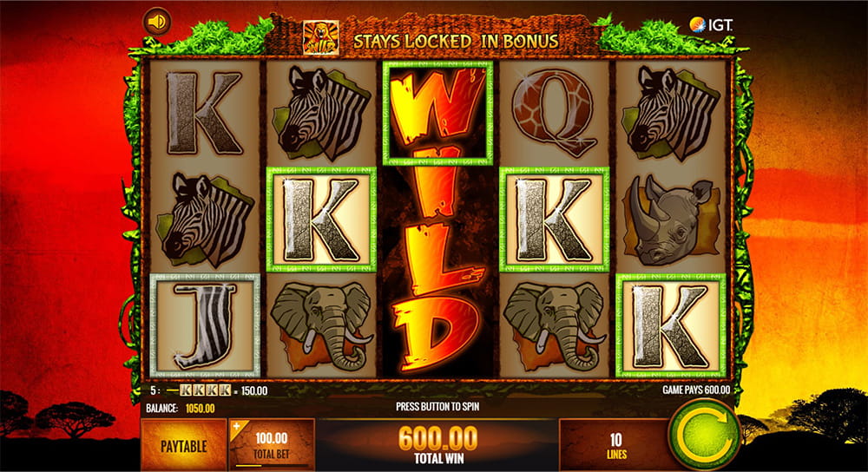The width and height of the screenshot is (868, 472).
Task: Click the lion icon in bonus banner
Action: pos(320,38)
